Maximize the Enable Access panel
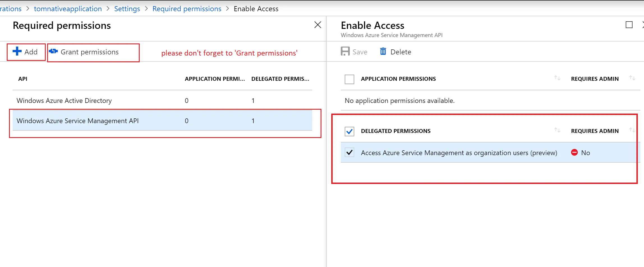644x267 pixels. click(629, 25)
